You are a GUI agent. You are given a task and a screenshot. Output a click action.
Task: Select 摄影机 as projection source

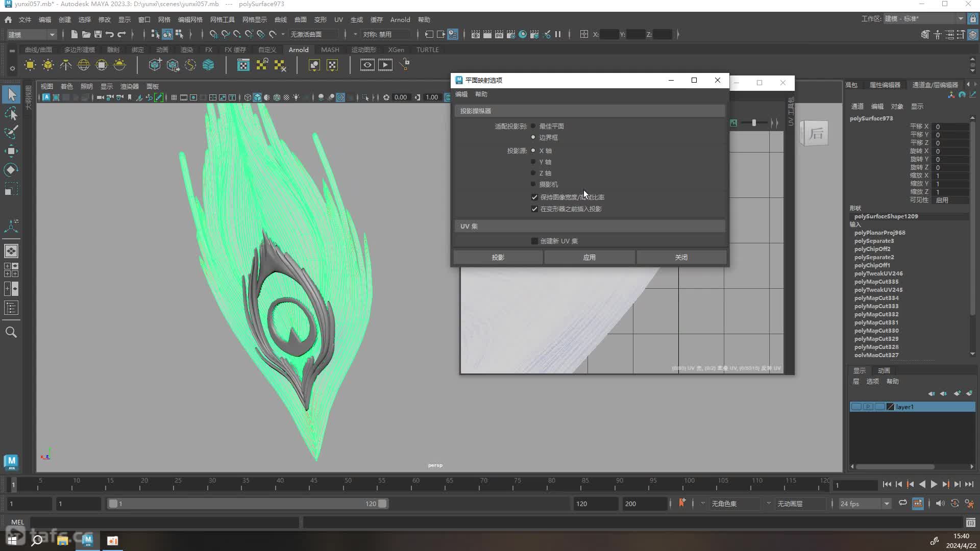point(533,184)
